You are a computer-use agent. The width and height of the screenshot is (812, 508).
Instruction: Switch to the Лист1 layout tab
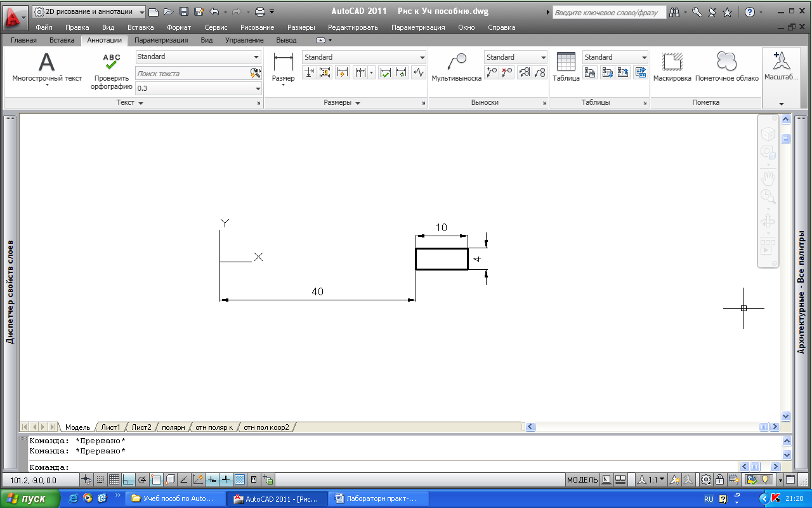coord(111,427)
